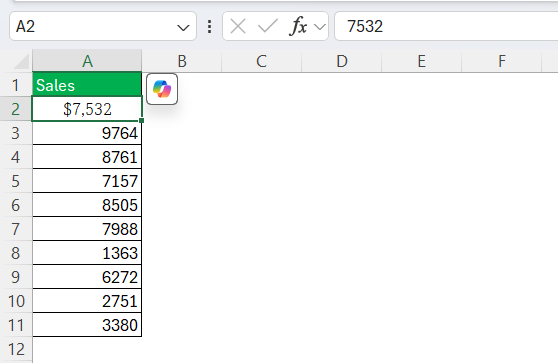
Task: Click the Name Box showing A2
Action: 103,26
